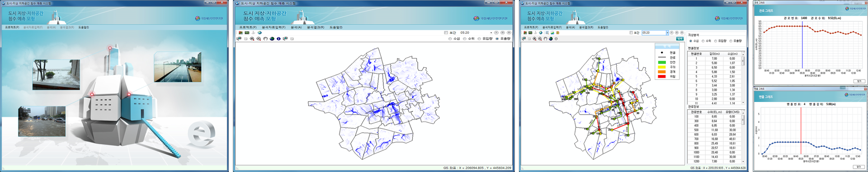
Task: Click pan hand tool in third window toolbar
Action: (x=545, y=39)
